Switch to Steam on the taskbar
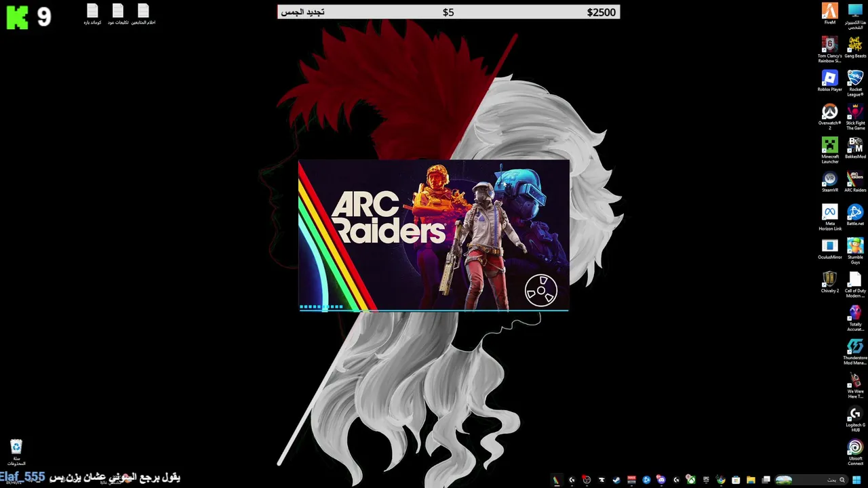 pos(616,480)
